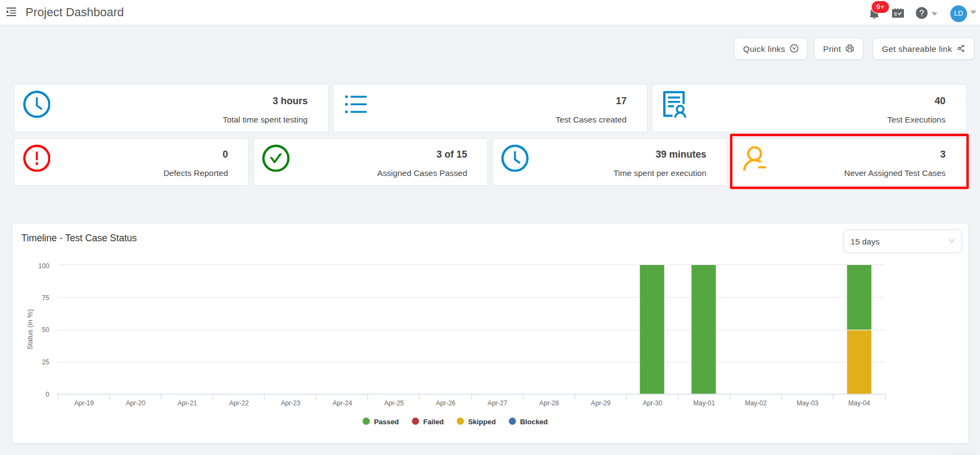Click the Defects Reported alert icon
This screenshot has height=455, width=980.
37,158
